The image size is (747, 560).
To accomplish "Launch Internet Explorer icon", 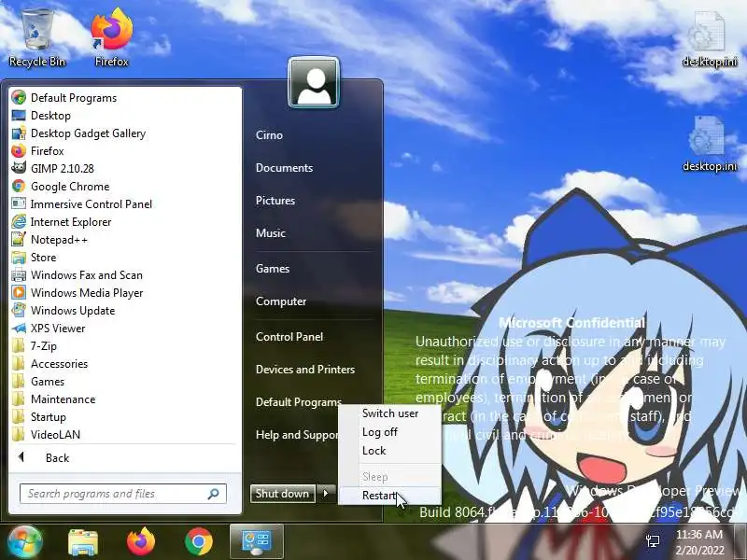I will [x=19, y=222].
